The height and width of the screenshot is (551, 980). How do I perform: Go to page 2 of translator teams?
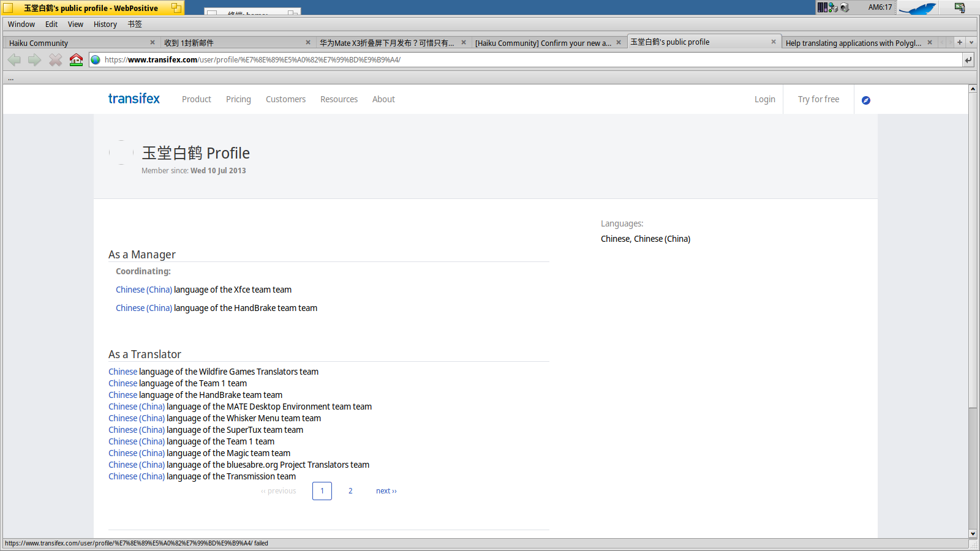pyautogui.click(x=350, y=491)
